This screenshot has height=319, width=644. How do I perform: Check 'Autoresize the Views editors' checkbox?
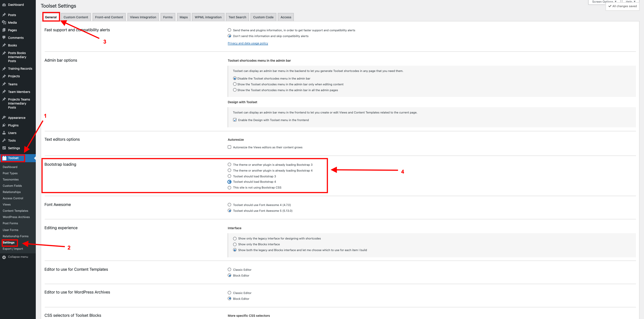229,147
